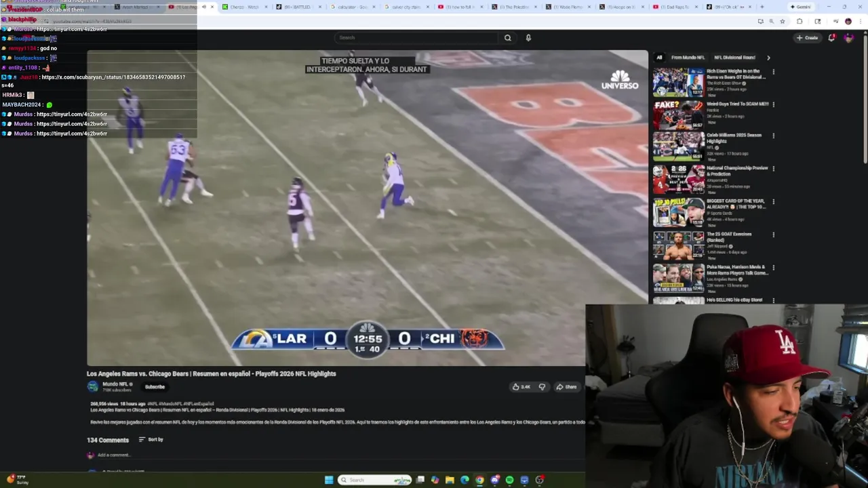The image size is (868, 488).
Task: Click the 134 Comments heading
Action: 108,440
